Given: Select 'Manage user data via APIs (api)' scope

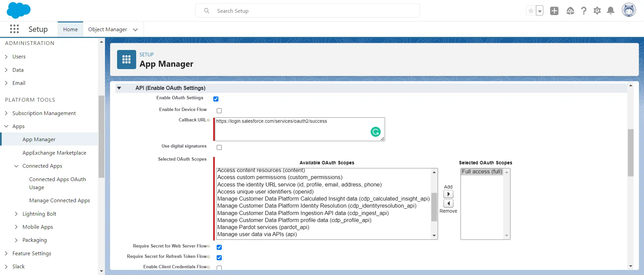Looking at the screenshot, I should pyautogui.click(x=257, y=234).
